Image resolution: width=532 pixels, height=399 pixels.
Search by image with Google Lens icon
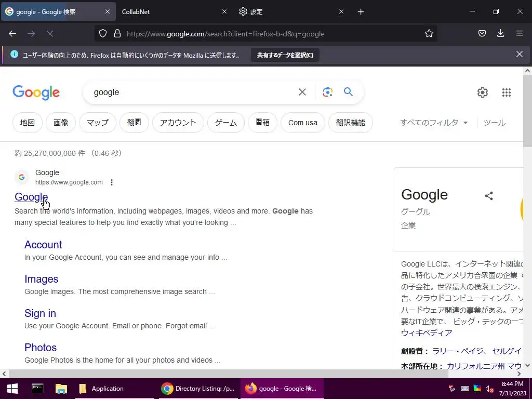[x=327, y=92]
